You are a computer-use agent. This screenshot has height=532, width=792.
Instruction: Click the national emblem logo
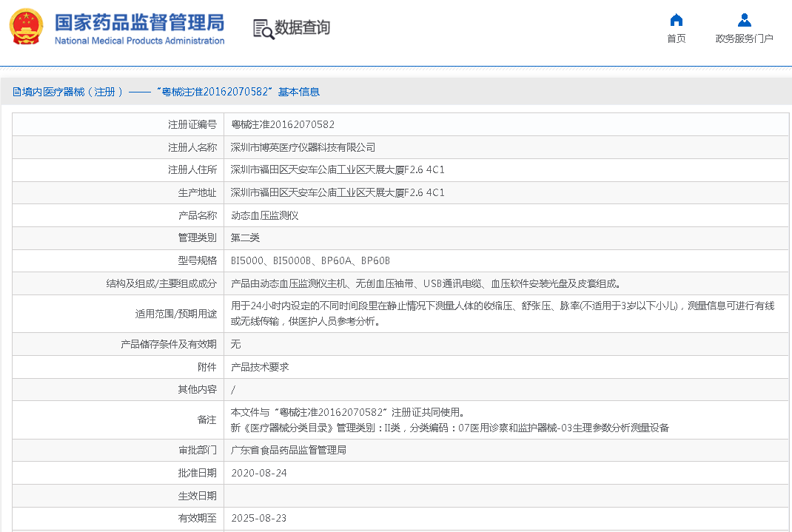point(26,27)
